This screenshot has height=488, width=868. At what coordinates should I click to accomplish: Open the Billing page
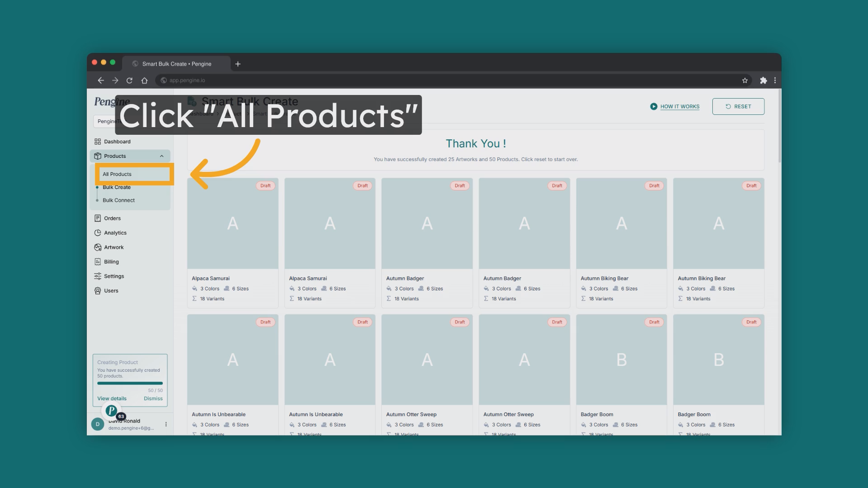tap(111, 262)
